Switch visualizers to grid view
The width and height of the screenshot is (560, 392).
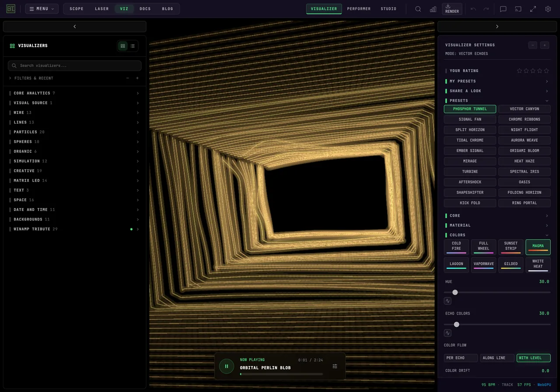pyautogui.click(x=123, y=45)
